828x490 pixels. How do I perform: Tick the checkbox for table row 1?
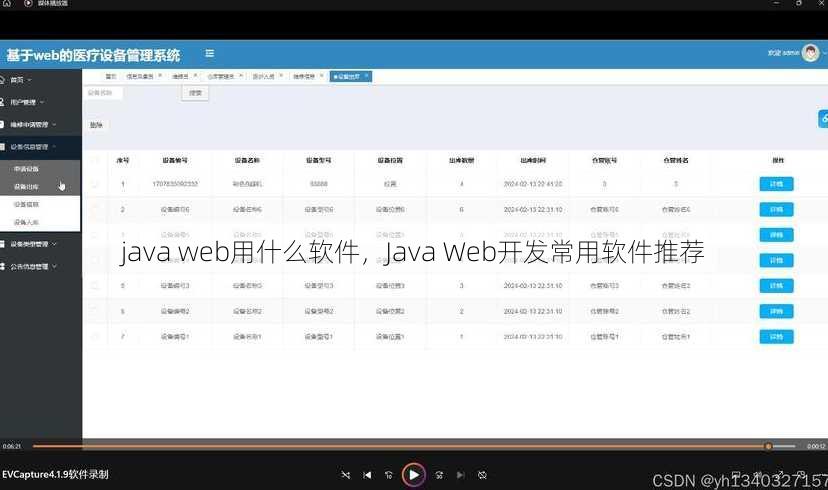95,184
